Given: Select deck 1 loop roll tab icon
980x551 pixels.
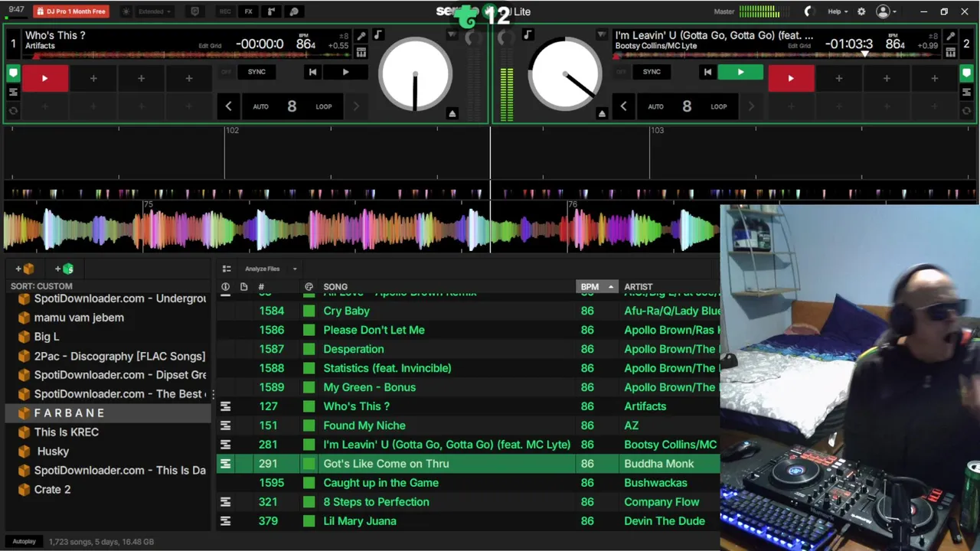Looking at the screenshot, I should (x=13, y=110).
